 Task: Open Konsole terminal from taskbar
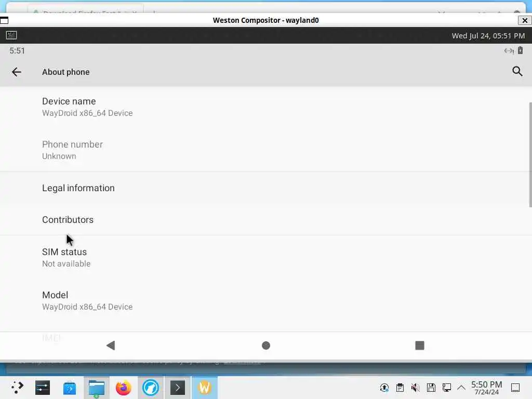(x=178, y=388)
